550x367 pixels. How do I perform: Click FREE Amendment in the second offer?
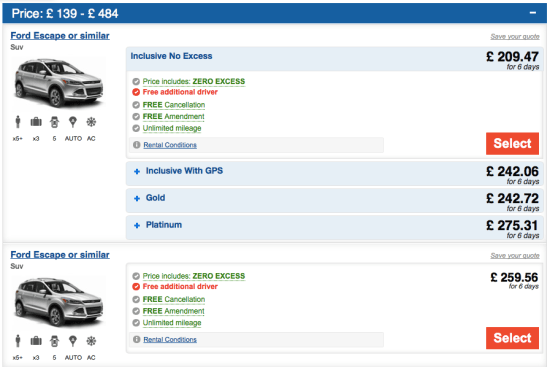[173, 311]
